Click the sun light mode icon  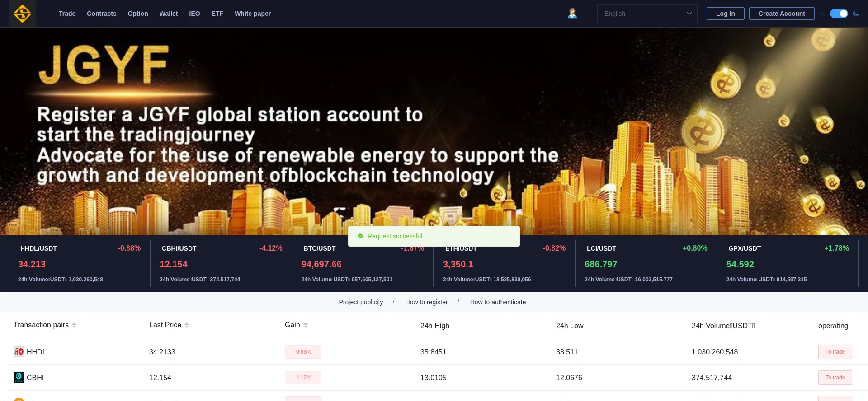click(x=822, y=14)
